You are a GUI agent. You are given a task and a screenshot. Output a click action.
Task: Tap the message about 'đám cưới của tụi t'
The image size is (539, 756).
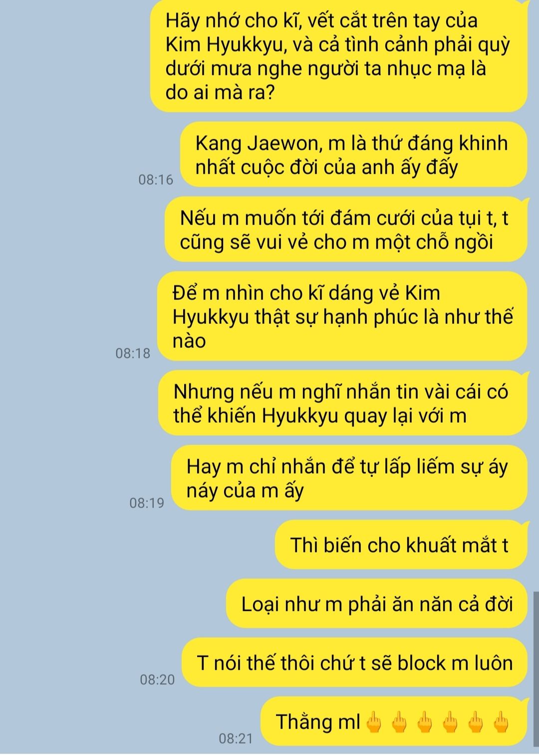tap(346, 230)
